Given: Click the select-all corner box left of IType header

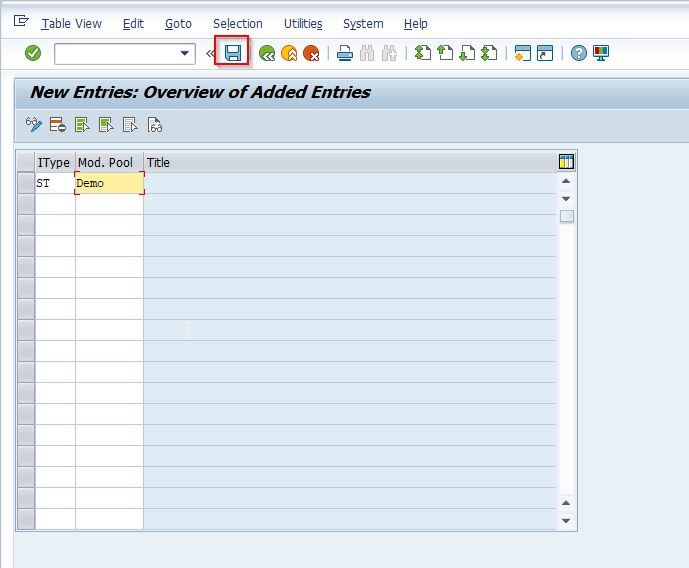Looking at the screenshot, I should pyautogui.click(x=26, y=162).
